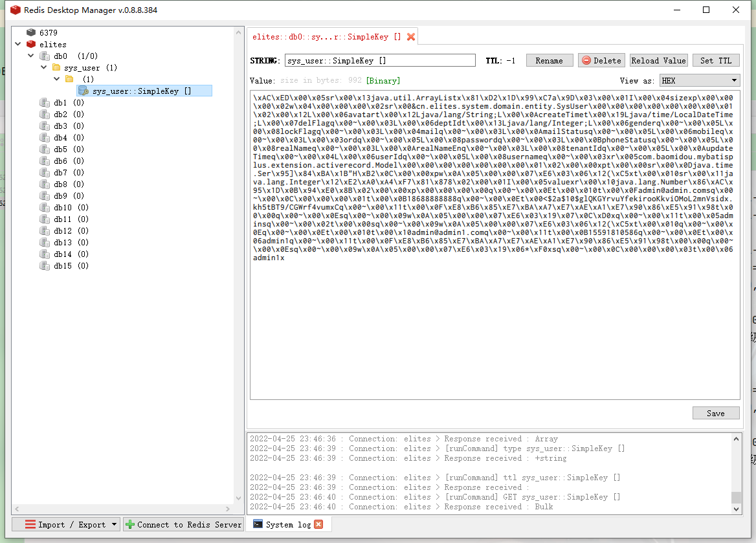Select the 6379 server connection icon
This screenshot has width=756, height=543.
pyautogui.click(x=31, y=32)
